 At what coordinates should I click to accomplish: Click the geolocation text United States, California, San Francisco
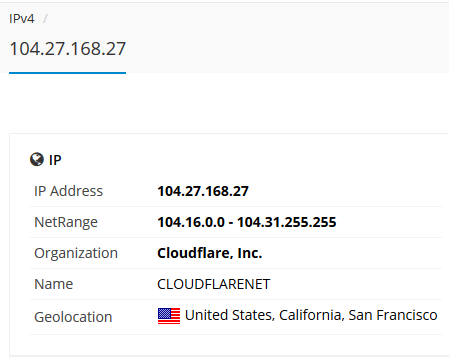[x=311, y=315]
